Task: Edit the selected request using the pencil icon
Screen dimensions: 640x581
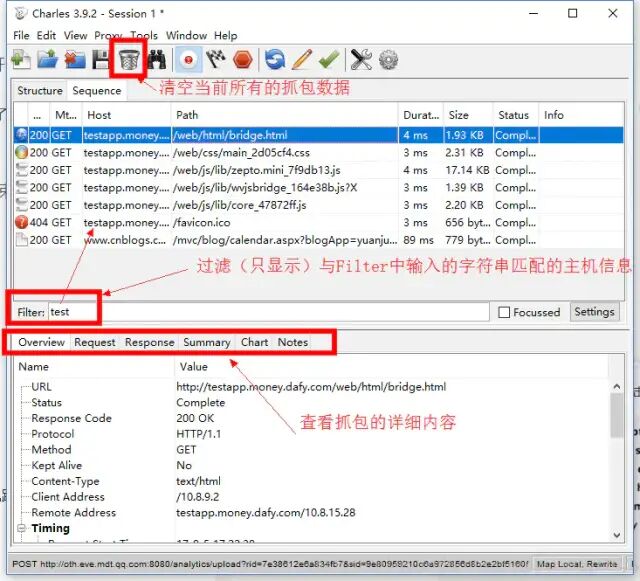Action: [x=302, y=60]
